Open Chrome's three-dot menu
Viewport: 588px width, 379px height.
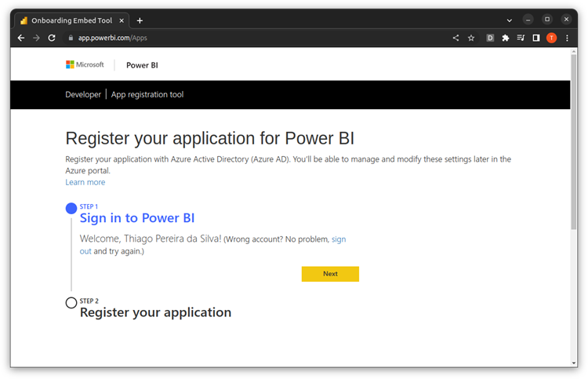pyautogui.click(x=566, y=38)
